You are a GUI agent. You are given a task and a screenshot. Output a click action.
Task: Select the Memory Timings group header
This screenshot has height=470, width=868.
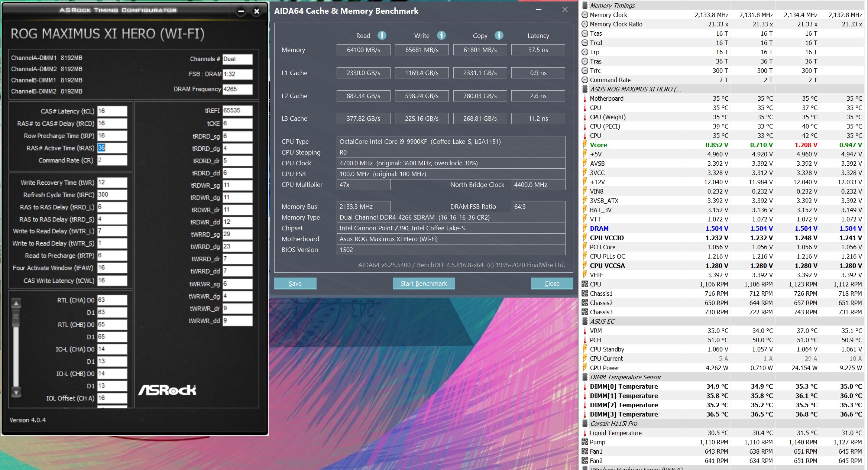point(612,6)
